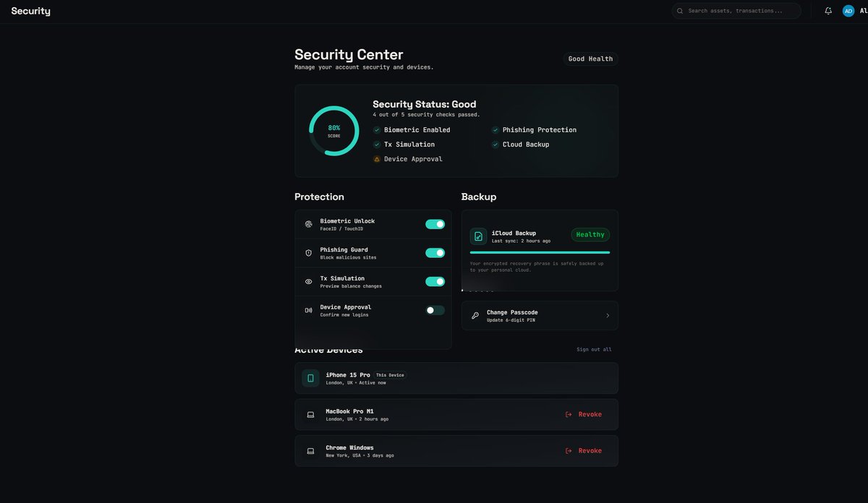Screen dimensions: 868x503
Task: Click "London, UK • 2 hours ago" text
Action: [x=357, y=419]
